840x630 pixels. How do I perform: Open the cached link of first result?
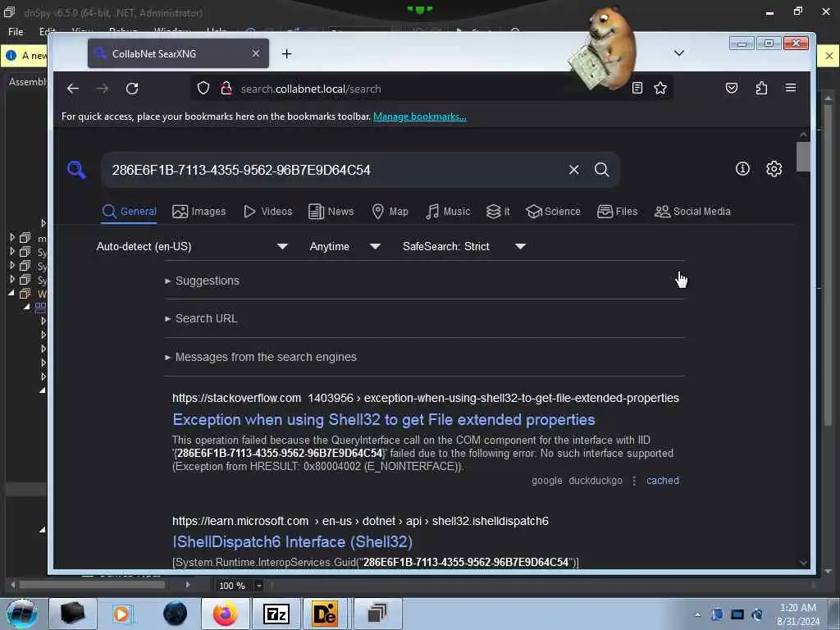663,481
